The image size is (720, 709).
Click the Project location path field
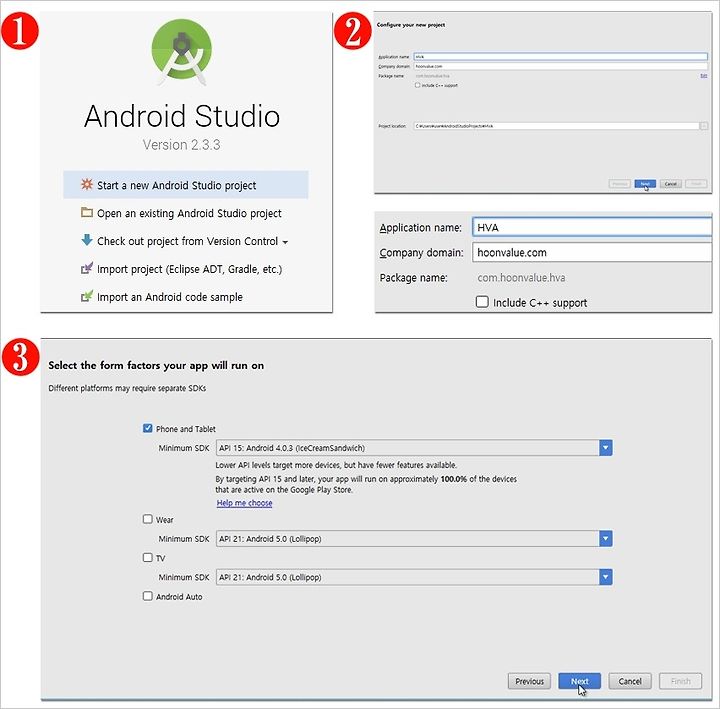[556, 126]
